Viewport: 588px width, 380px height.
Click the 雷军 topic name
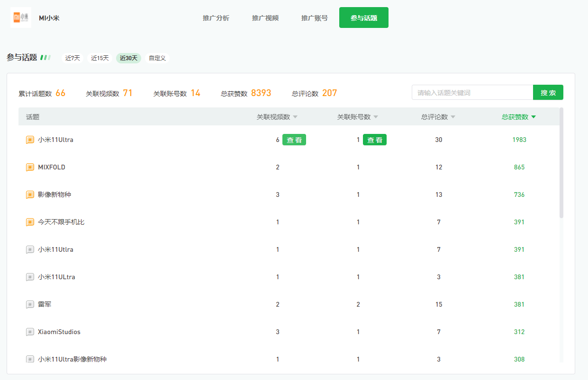[45, 304]
